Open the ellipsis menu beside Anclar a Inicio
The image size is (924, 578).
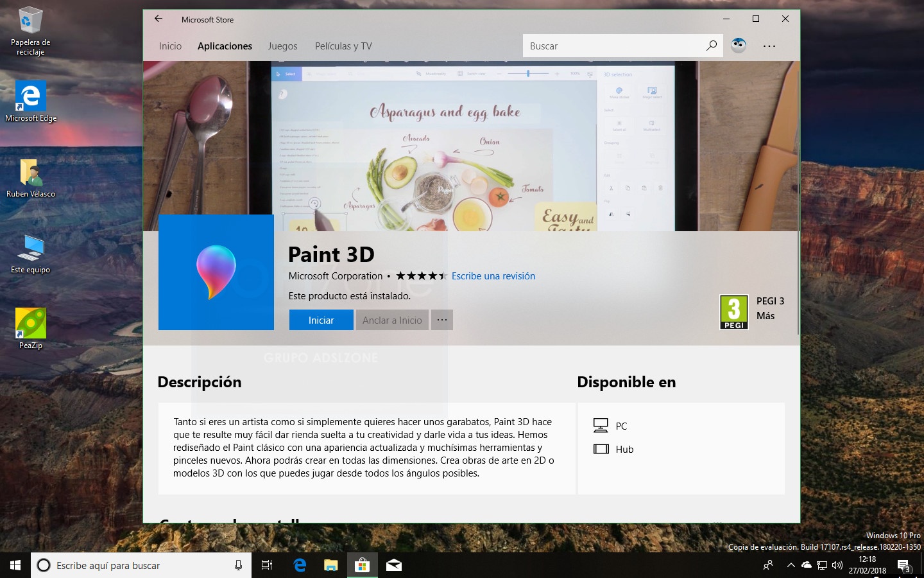coord(442,320)
